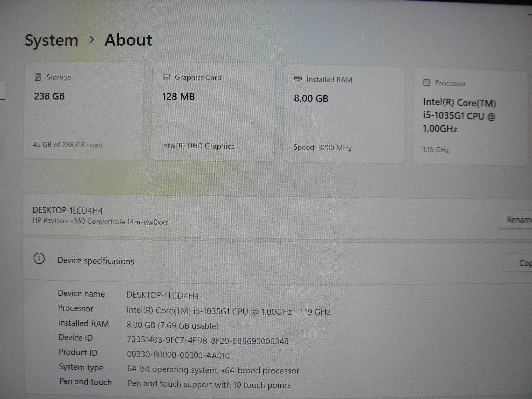Collapse the Device specifications section
The width and height of the screenshot is (532, 399).
(95, 261)
